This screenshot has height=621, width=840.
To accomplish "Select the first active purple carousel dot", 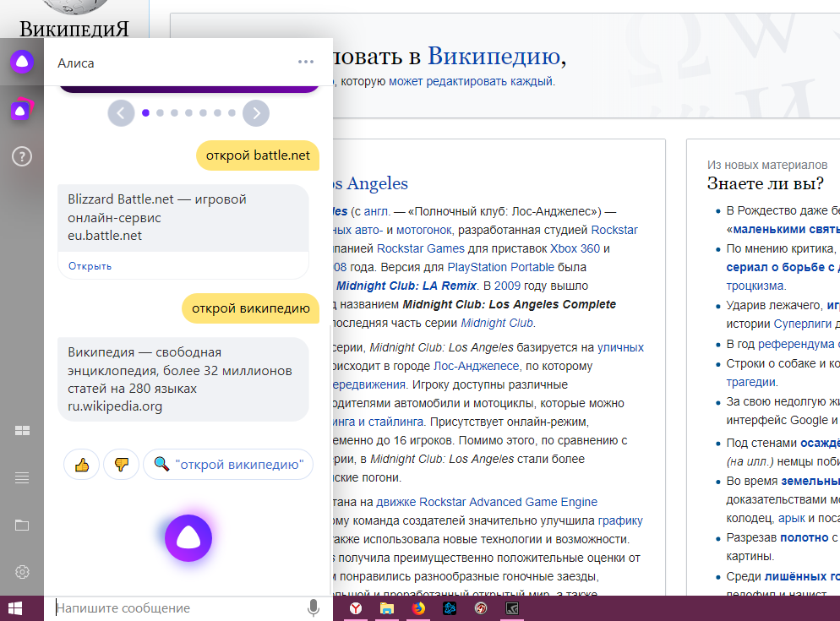I will pyautogui.click(x=145, y=112).
